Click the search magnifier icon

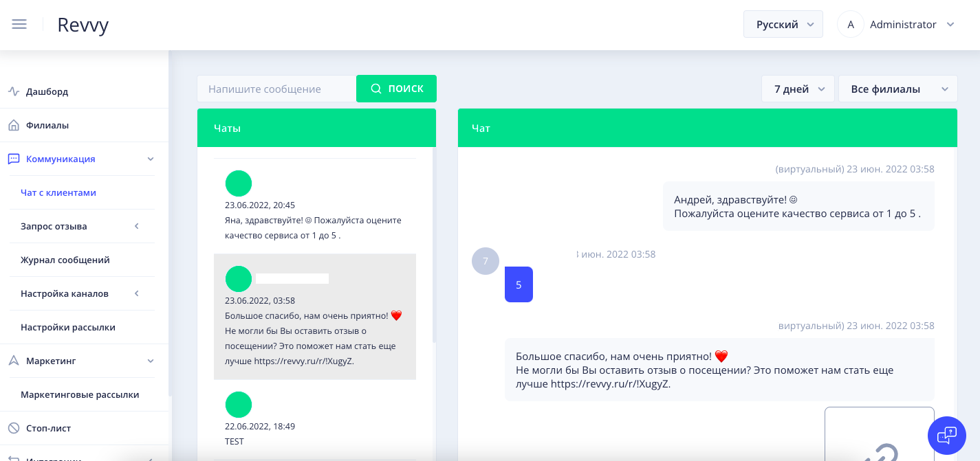[x=376, y=89]
